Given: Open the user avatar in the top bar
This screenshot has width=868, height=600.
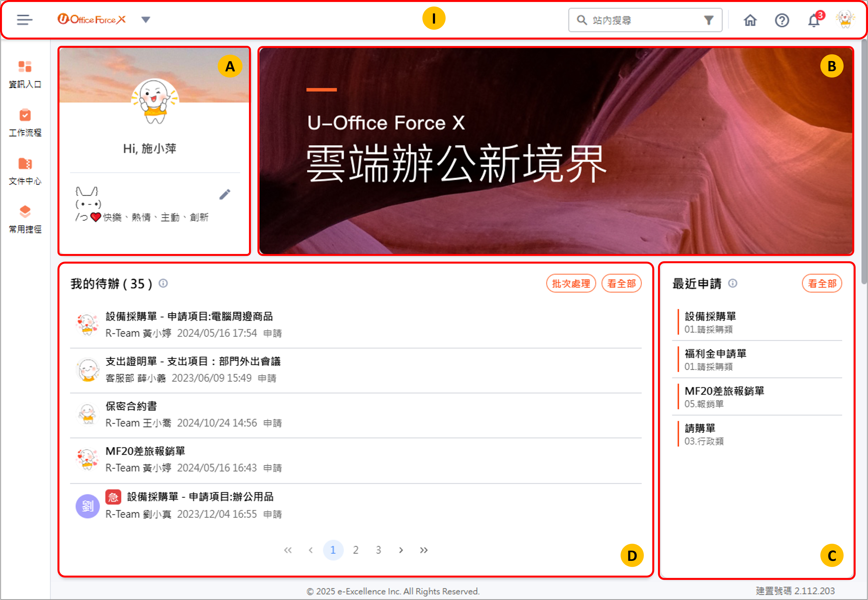Looking at the screenshot, I should coord(845,19).
